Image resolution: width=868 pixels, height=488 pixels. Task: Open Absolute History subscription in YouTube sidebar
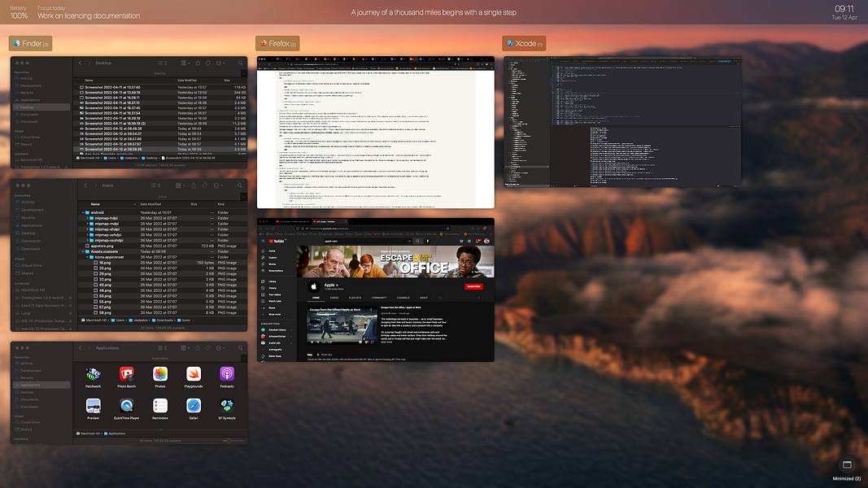pos(277,329)
